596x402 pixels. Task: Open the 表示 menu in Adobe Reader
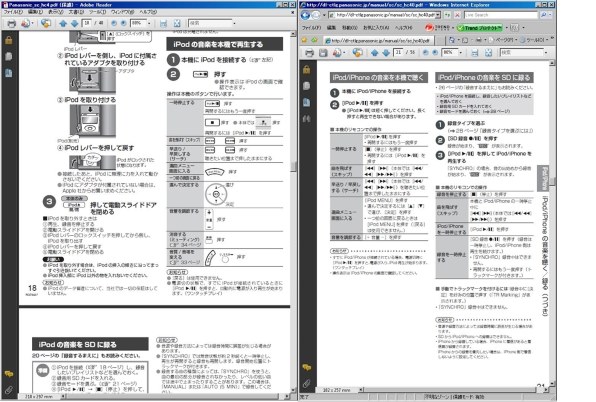coord(56,12)
